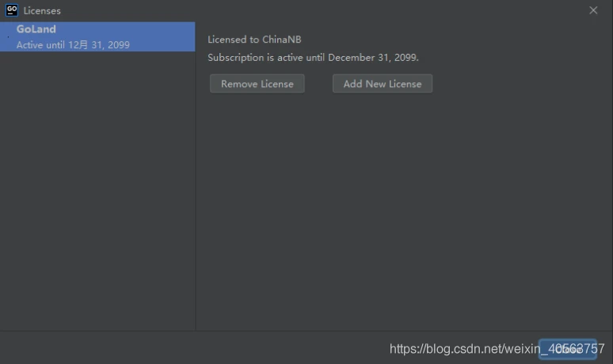Click the empty details pane below the license buttons

click(404, 211)
